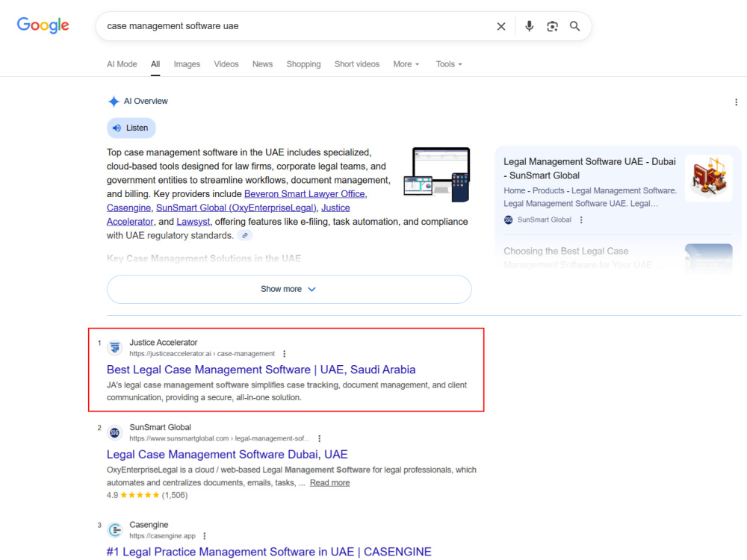Click the 4.9 star rating line
Viewport: 747px width, 560px height.
coord(147,495)
